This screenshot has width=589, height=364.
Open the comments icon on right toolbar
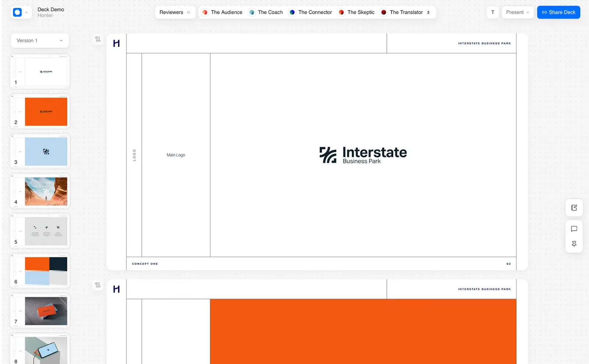(574, 229)
